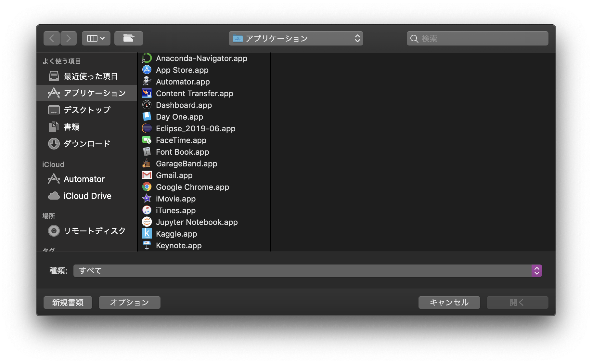Image resolution: width=592 pixels, height=364 pixels.
Task: Click the Content Transfer app icon
Action: (x=147, y=93)
